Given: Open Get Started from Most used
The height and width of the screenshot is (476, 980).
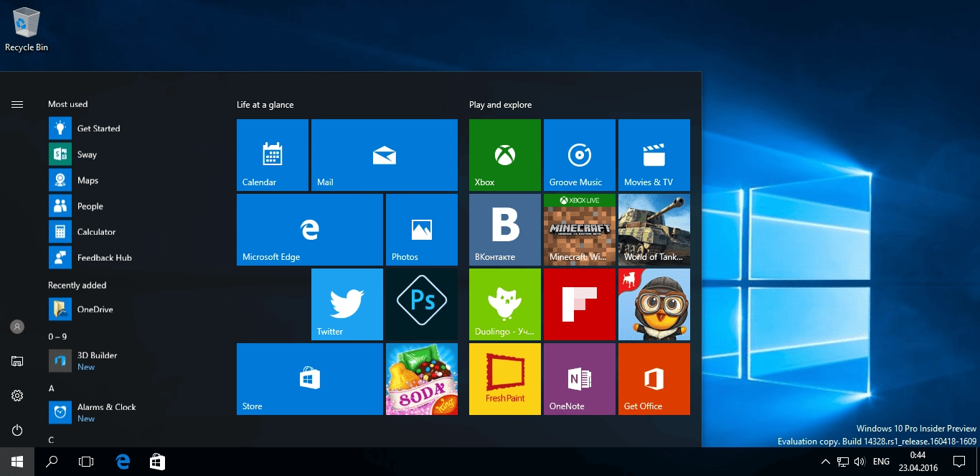Looking at the screenshot, I should click(133, 129).
